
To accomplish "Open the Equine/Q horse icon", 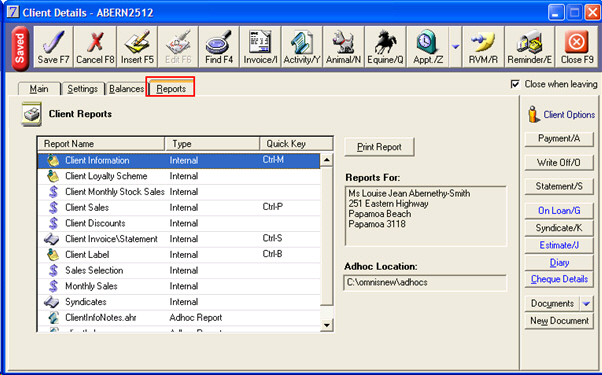I will coord(385,47).
